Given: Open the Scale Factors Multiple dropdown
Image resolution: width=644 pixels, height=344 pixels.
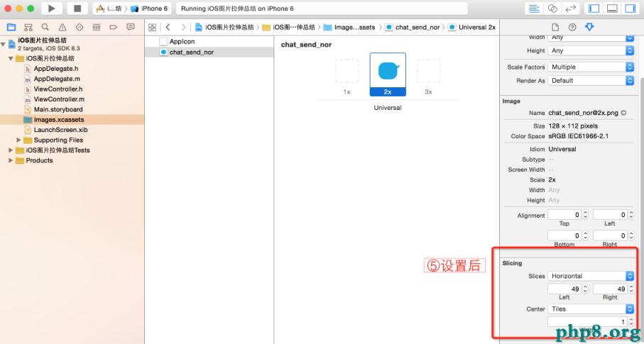Looking at the screenshot, I should pos(591,67).
